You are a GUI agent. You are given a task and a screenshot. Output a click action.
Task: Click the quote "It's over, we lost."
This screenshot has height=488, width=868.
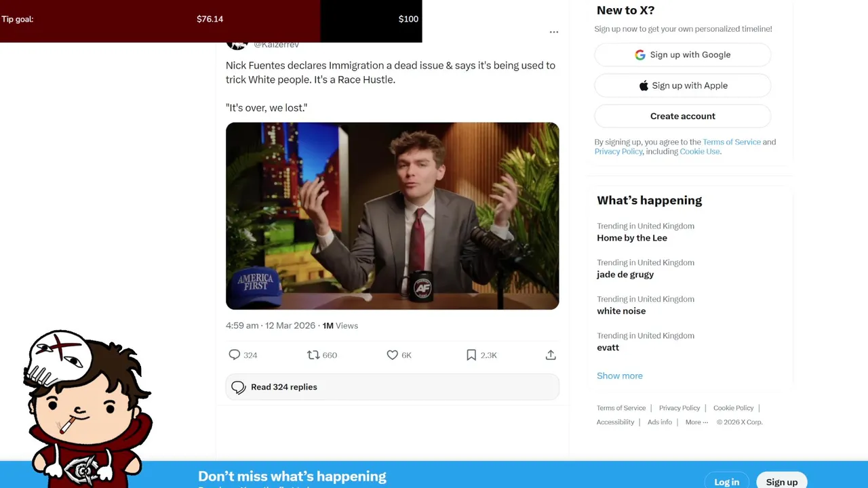[267, 108]
